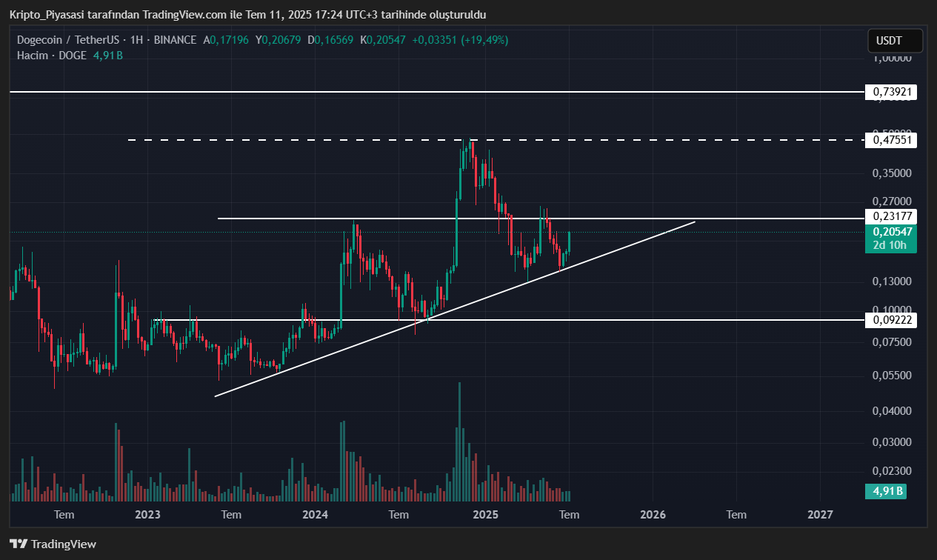
Task: Click 2024 on the time axis
Action: 316,514
